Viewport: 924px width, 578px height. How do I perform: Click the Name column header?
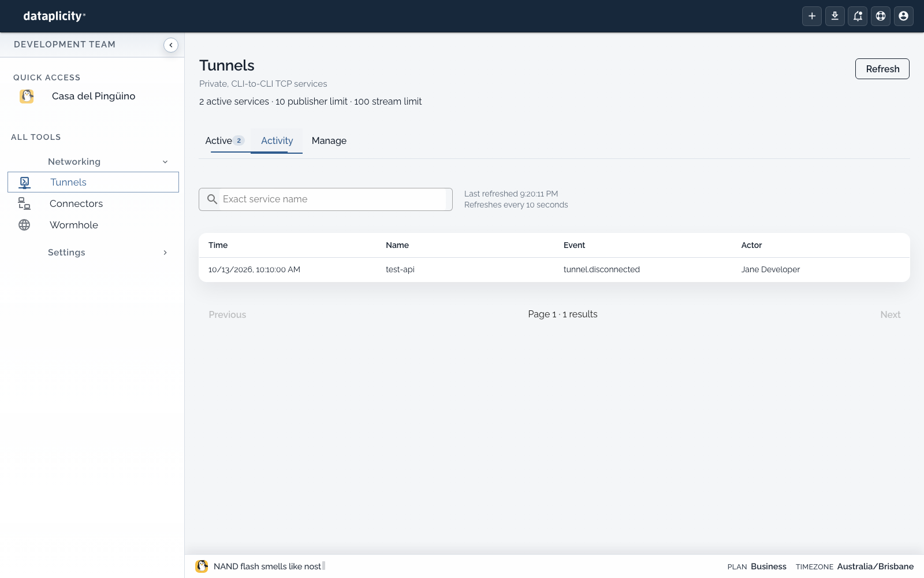397,246
